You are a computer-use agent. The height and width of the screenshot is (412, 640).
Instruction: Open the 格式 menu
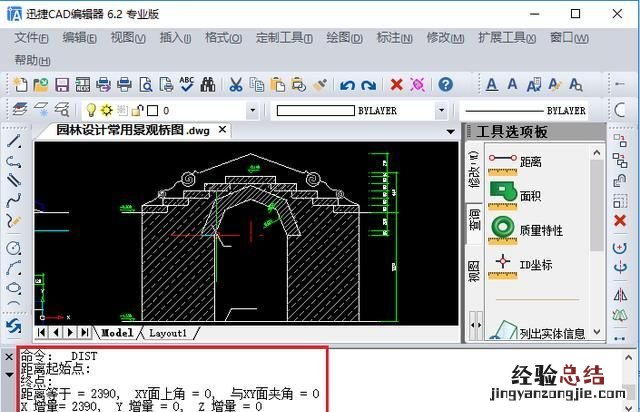click(223, 38)
